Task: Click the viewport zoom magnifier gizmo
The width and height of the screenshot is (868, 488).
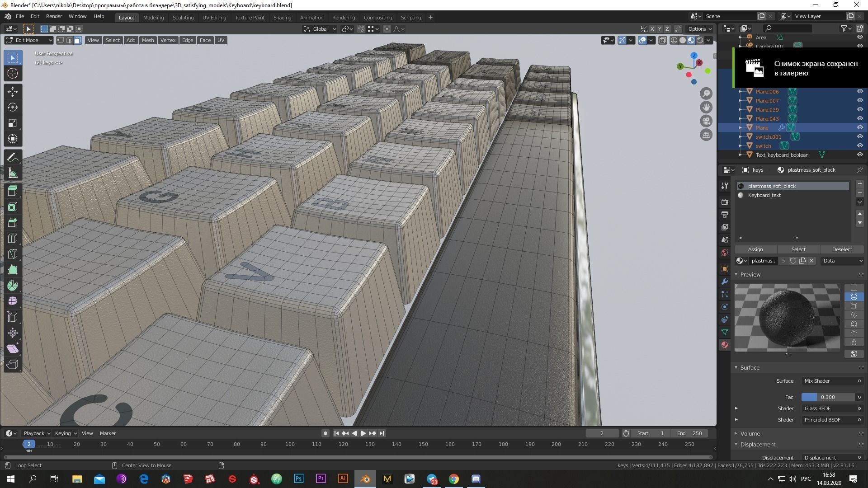Action: click(706, 94)
